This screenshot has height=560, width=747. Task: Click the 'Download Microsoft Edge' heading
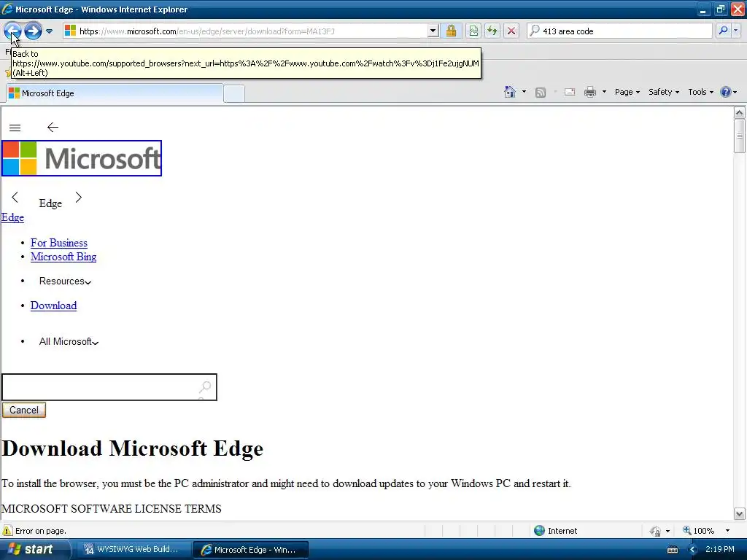[133, 448]
